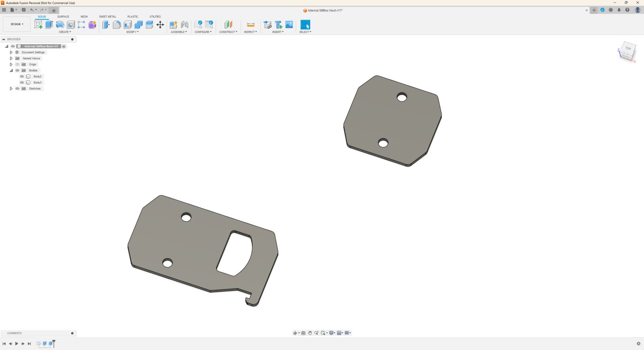The height and width of the screenshot is (350, 644).
Task: Open the Create Form purple icon
Action: 92,25
